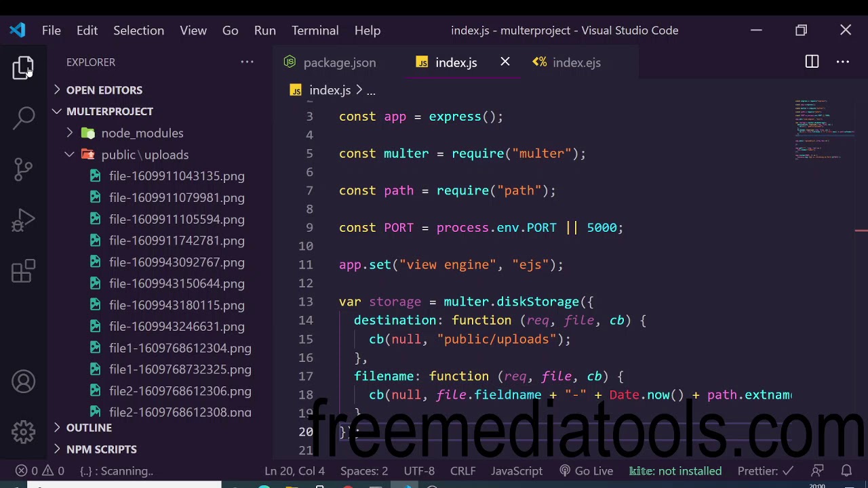Image resolution: width=868 pixels, height=488 pixels.
Task: Open the Explorer more actions ellipsis
Action: [x=247, y=62]
